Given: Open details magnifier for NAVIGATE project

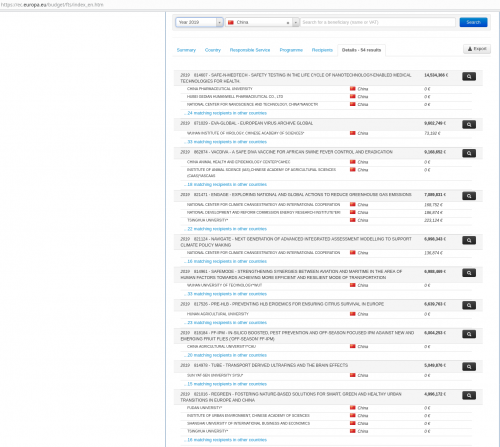Looking at the screenshot, I should (x=469, y=240).
